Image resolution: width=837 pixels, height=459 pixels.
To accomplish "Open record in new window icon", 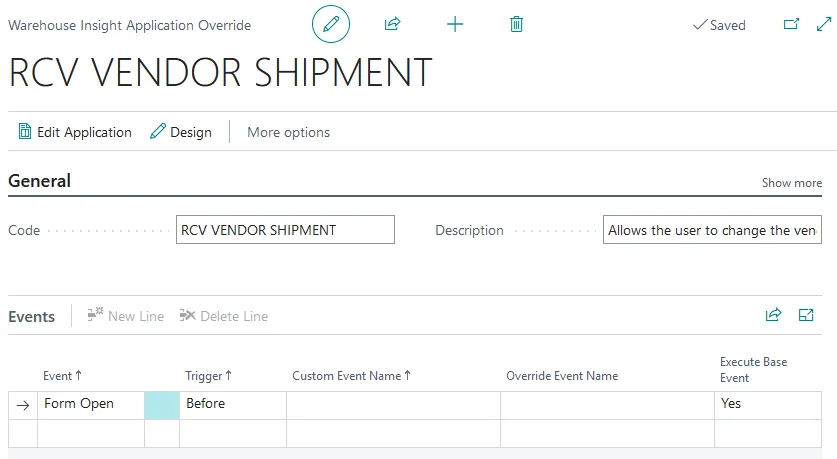I will (791, 24).
